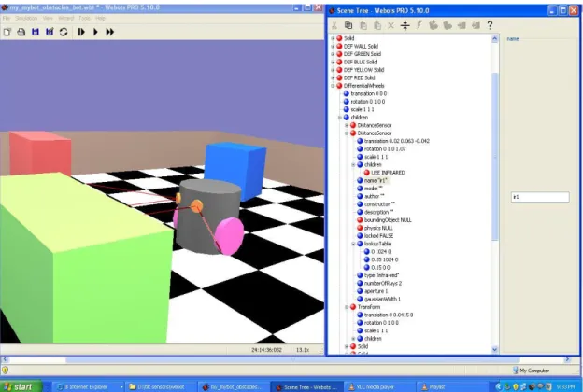Click the Save World As icon

[50, 32]
